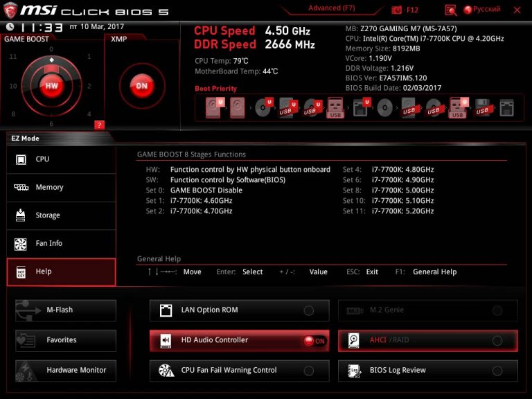Open the red question mark Game Boost help

(x=99, y=125)
